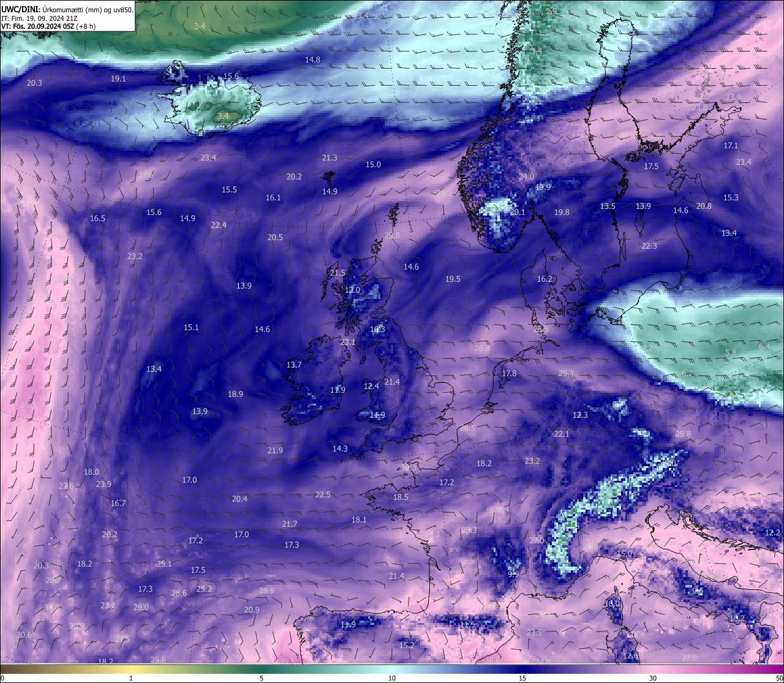Click the 'IT: Fim. 19. 09. 2024 21Z' line
Screen dimensions: 784x683
pyautogui.click(x=39, y=18)
